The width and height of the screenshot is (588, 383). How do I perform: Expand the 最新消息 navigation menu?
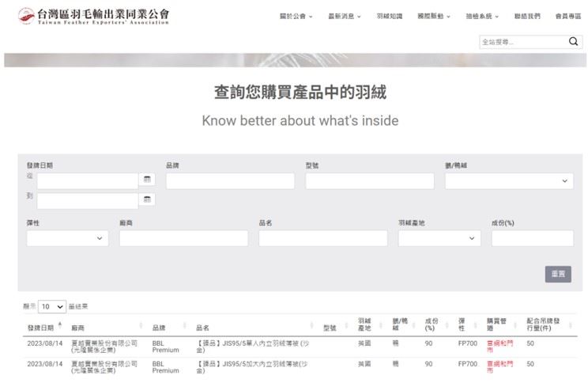pyautogui.click(x=345, y=16)
